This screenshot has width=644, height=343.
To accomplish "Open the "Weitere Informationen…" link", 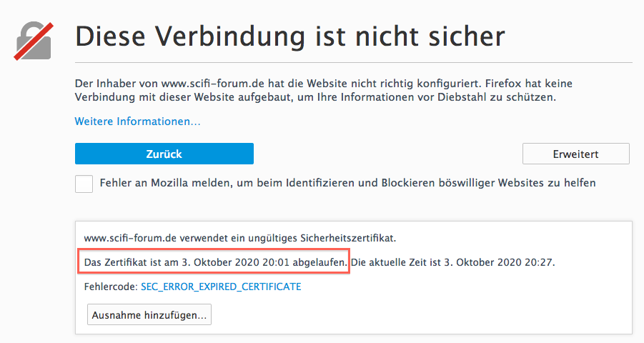I will [137, 121].
